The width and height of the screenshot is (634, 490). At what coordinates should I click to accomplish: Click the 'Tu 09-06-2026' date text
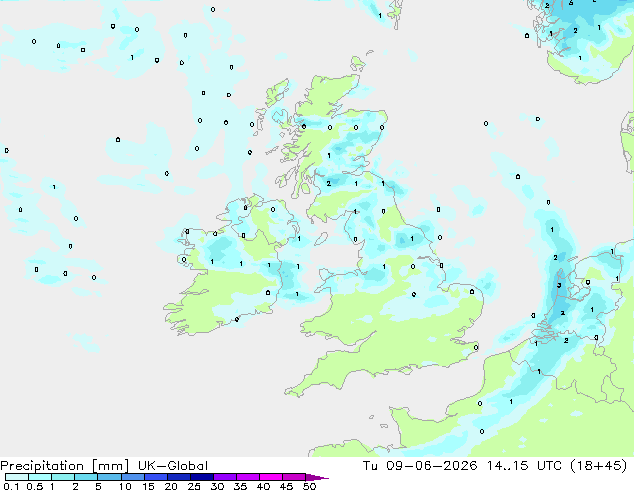(x=420, y=466)
